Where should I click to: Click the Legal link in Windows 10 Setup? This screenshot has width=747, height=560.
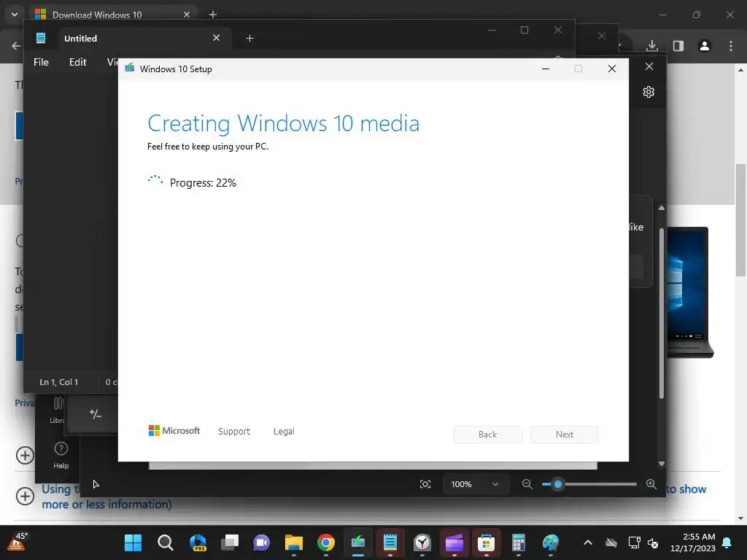[284, 432]
